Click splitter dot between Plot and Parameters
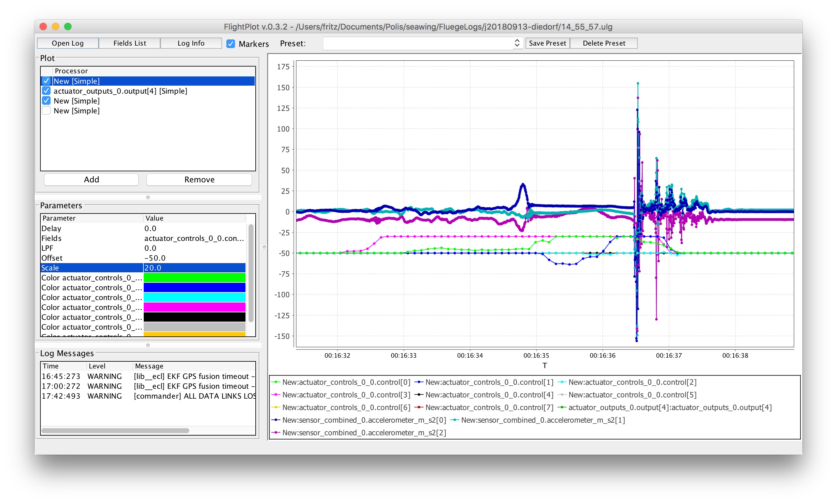 click(148, 197)
